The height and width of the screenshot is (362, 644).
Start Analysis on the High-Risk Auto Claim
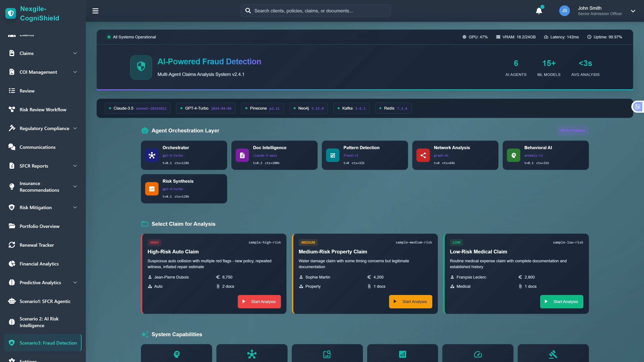259,301
